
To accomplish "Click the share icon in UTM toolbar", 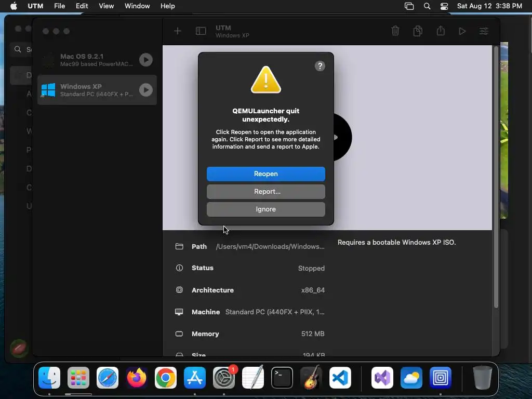I will [x=441, y=31].
